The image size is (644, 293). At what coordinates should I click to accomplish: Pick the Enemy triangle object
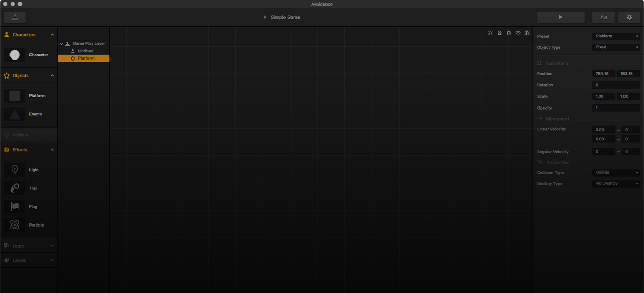pos(15,114)
